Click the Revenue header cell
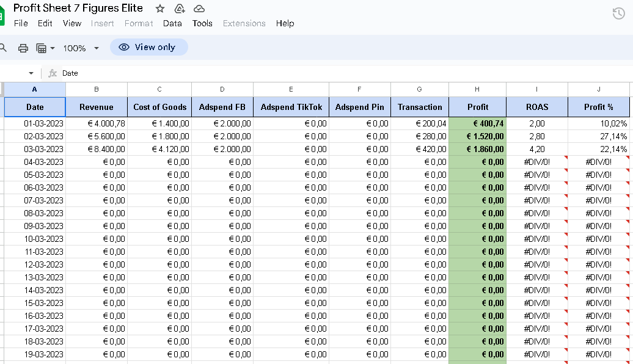Image resolution: width=633 pixels, height=364 pixels. 97,107
